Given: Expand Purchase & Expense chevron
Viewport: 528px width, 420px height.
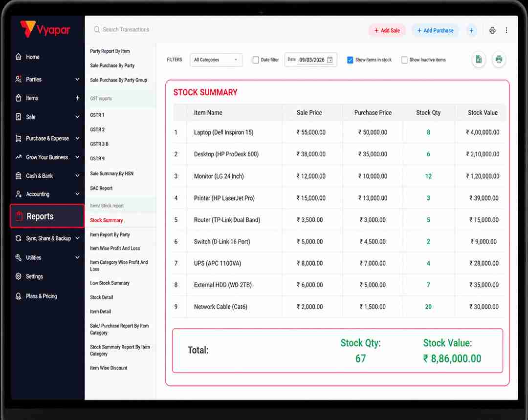Looking at the screenshot, I should (77, 138).
